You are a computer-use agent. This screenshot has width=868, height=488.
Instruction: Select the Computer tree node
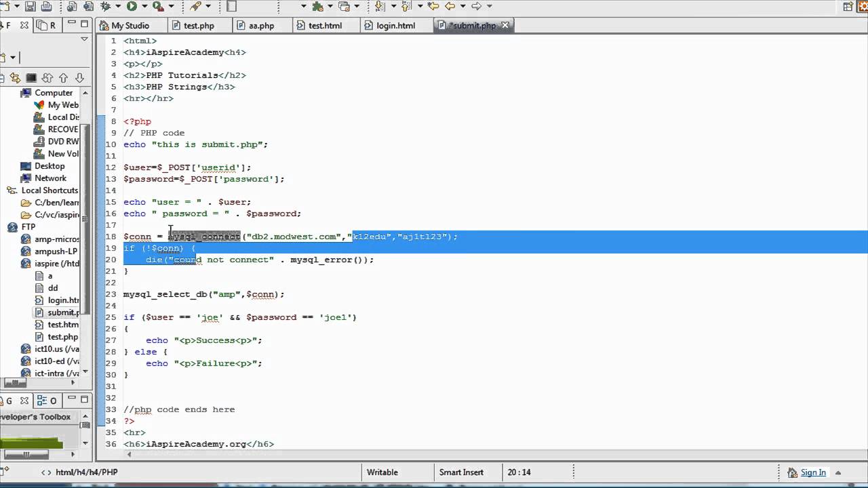click(54, 93)
